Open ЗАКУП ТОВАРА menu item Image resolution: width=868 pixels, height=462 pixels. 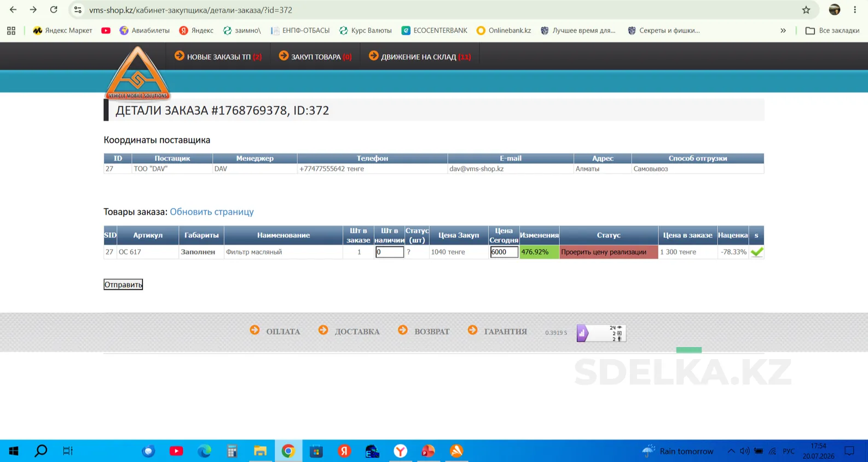pos(315,56)
